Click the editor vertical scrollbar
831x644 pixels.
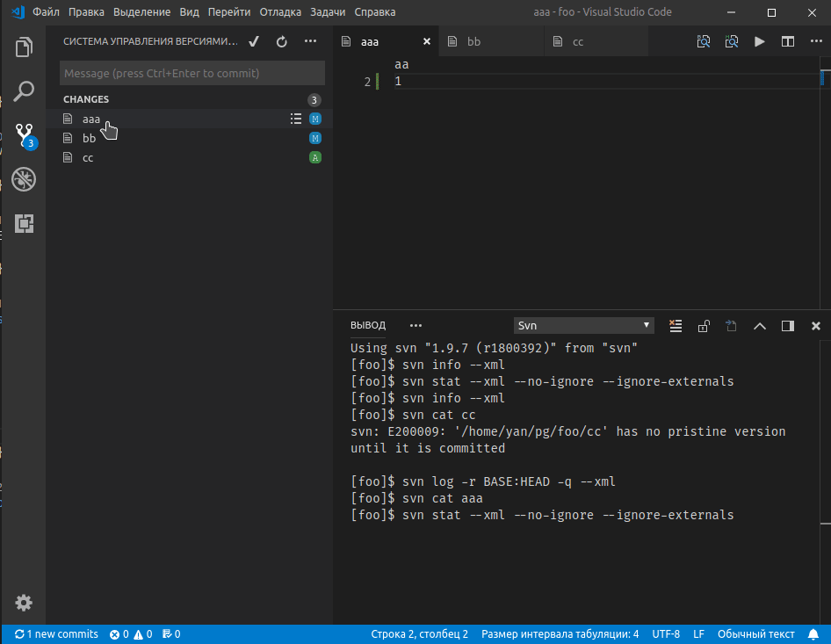[x=825, y=183]
